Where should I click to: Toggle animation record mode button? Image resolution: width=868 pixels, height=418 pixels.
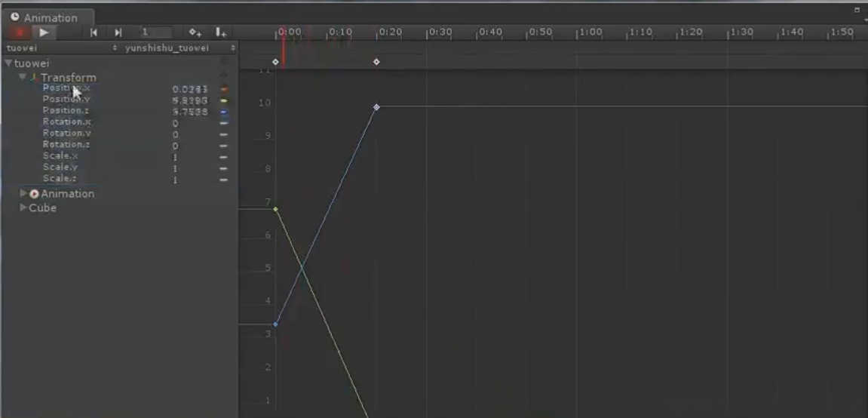pyautogui.click(x=20, y=32)
